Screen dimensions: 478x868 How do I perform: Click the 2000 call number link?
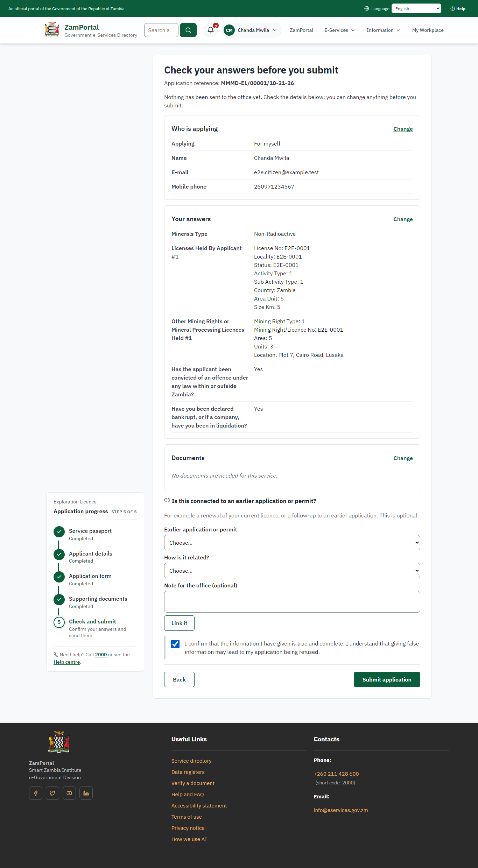click(x=101, y=655)
